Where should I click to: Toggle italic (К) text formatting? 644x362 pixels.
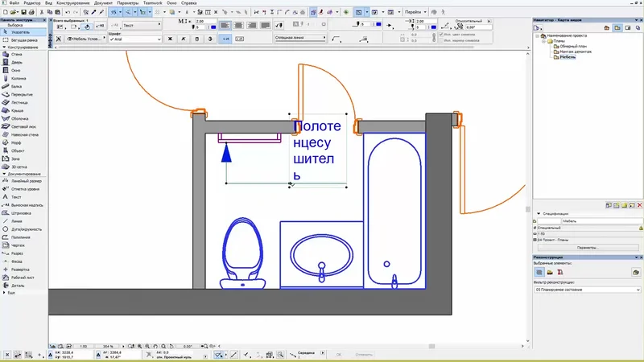point(184,39)
